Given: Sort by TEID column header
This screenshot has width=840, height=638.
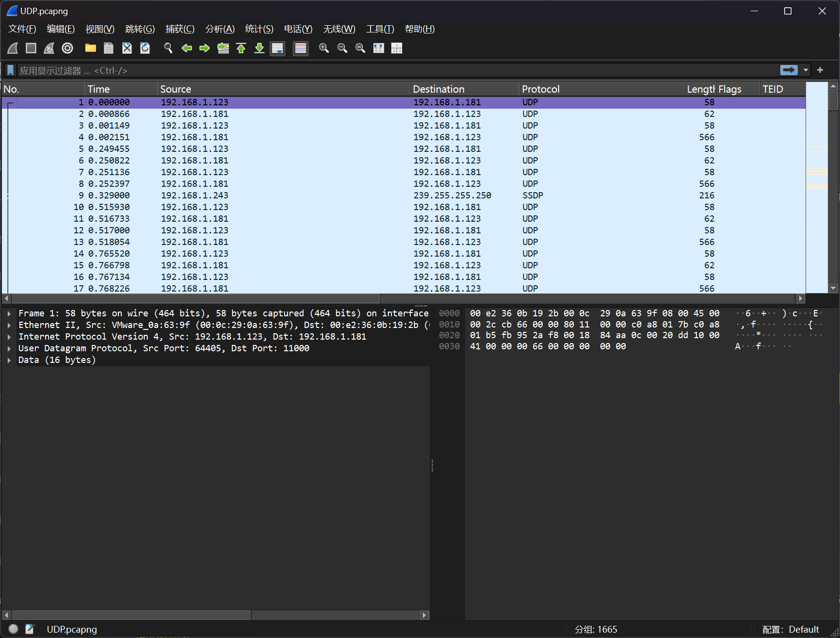Looking at the screenshot, I should tap(783, 89).
